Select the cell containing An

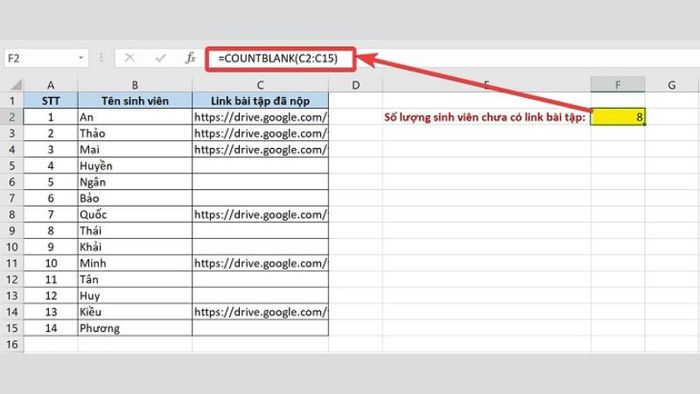pyautogui.click(x=135, y=117)
